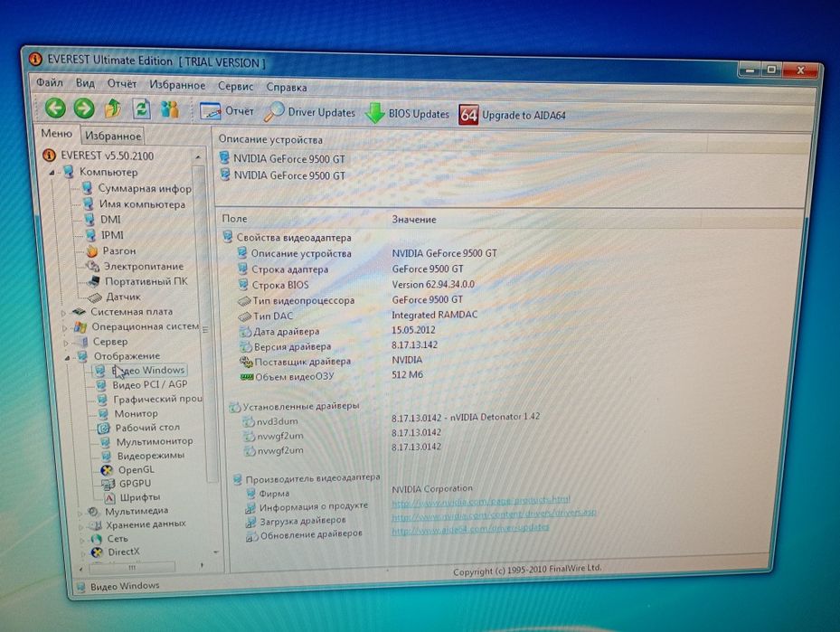Click the green Forward arrow toolbar icon
This screenshot has width=840, height=632.
tap(83, 108)
